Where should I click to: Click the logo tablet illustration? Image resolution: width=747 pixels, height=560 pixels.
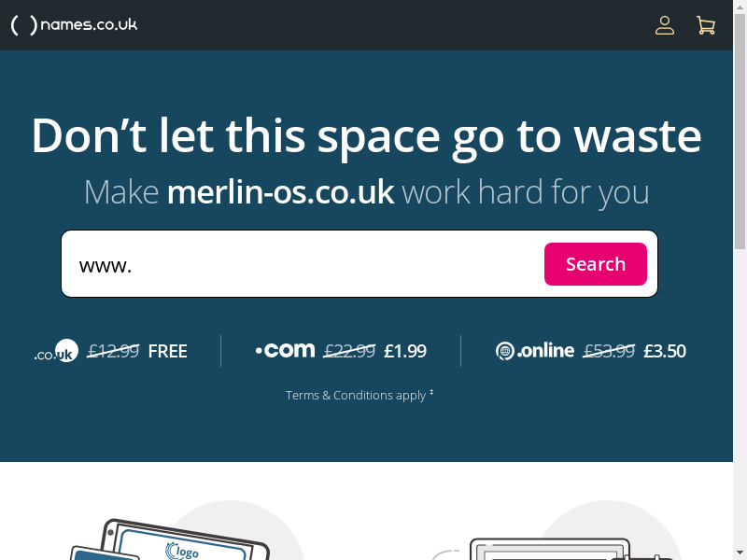click(170, 539)
